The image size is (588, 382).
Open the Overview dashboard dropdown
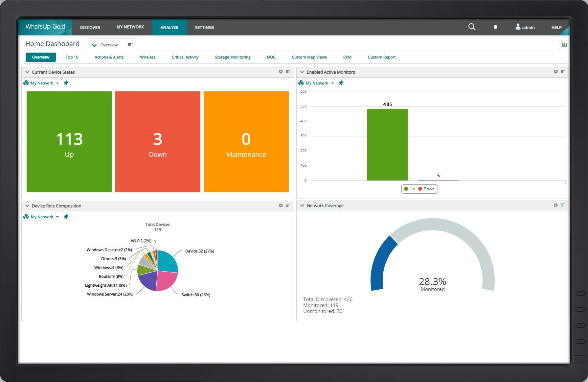click(x=94, y=45)
